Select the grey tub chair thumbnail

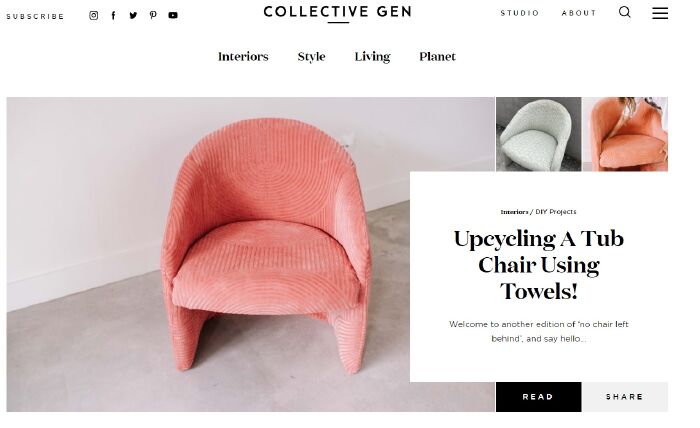click(539, 134)
